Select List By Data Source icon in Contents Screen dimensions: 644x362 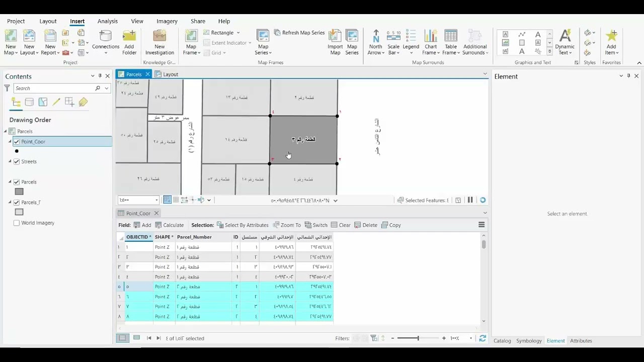coord(29,103)
